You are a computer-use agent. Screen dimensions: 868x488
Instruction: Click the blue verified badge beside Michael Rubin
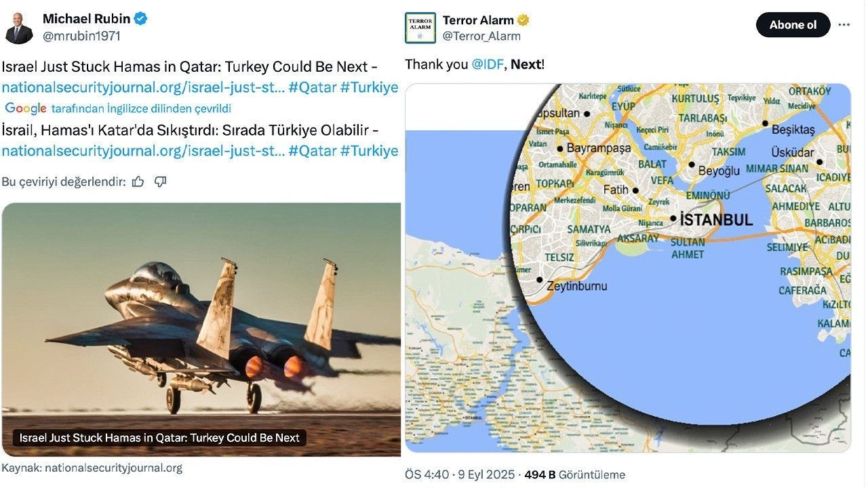click(x=140, y=19)
